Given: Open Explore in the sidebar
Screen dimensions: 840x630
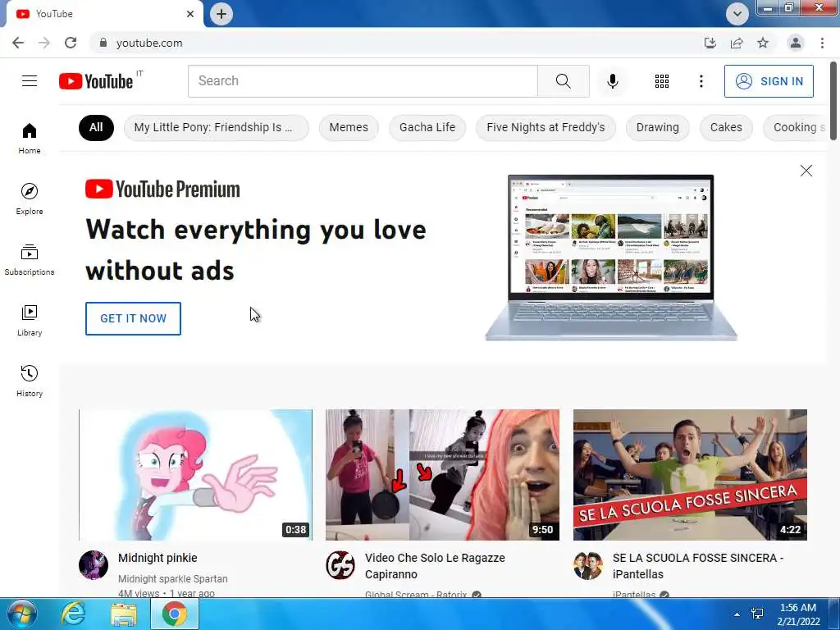Looking at the screenshot, I should tap(30, 199).
